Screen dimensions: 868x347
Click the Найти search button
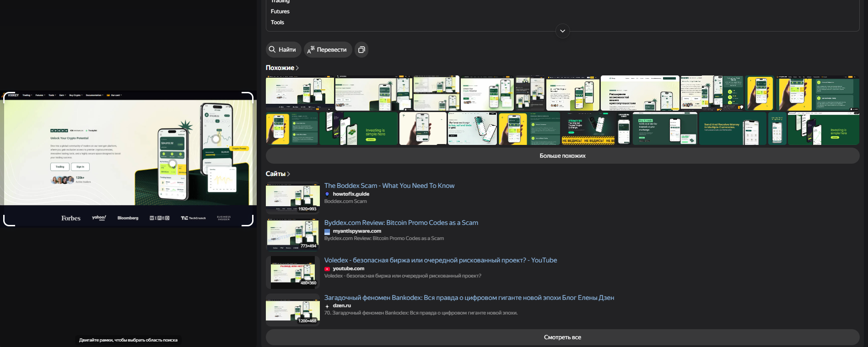click(x=283, y=49)
